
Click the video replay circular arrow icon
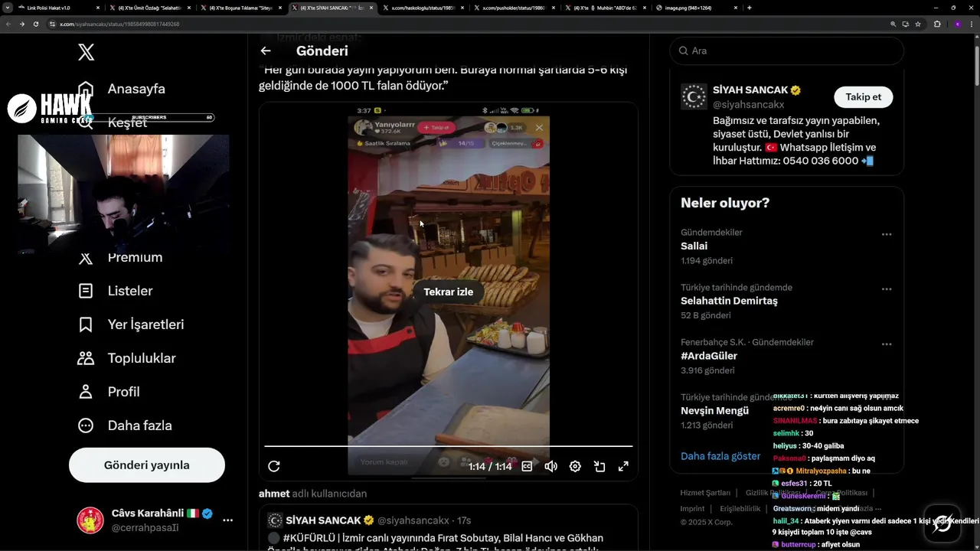pos(274,466)
